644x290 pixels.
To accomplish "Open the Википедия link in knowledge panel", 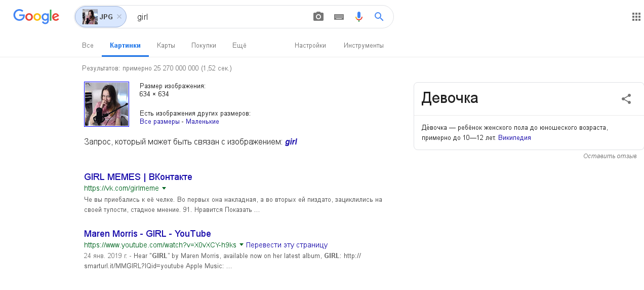I will click(x=514, y=137).
